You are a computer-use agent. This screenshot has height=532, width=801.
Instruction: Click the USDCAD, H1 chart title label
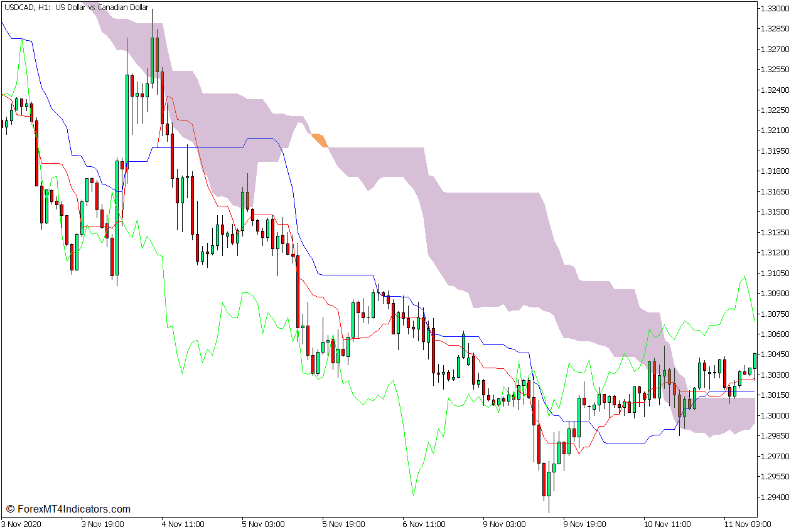[75, 8]
